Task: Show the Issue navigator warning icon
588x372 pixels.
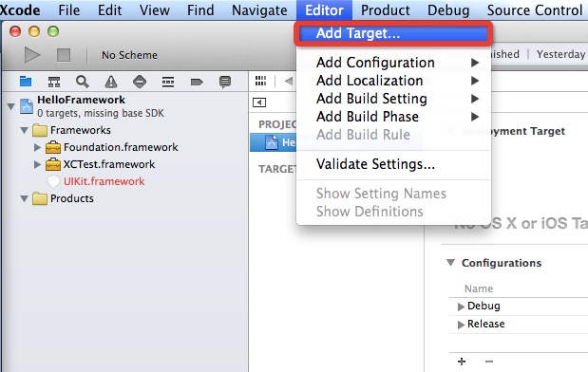Action: pos(111,82)
